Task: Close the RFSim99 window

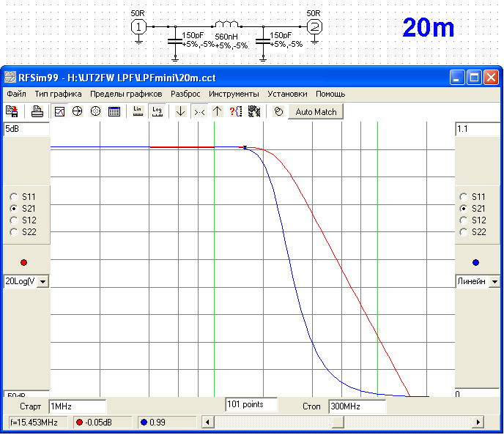Action: pos(491,78)
